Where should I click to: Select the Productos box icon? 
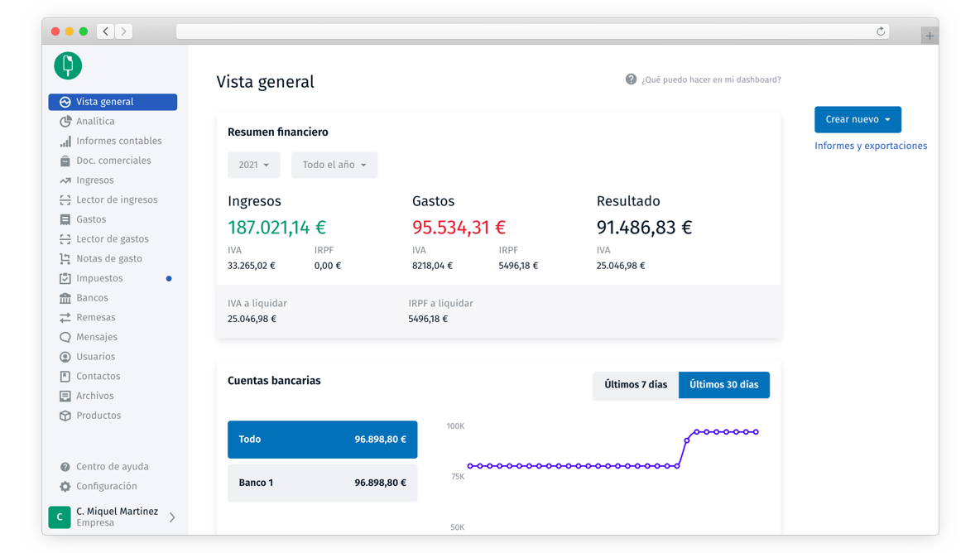pyautogui.click(x=65, y=416)
